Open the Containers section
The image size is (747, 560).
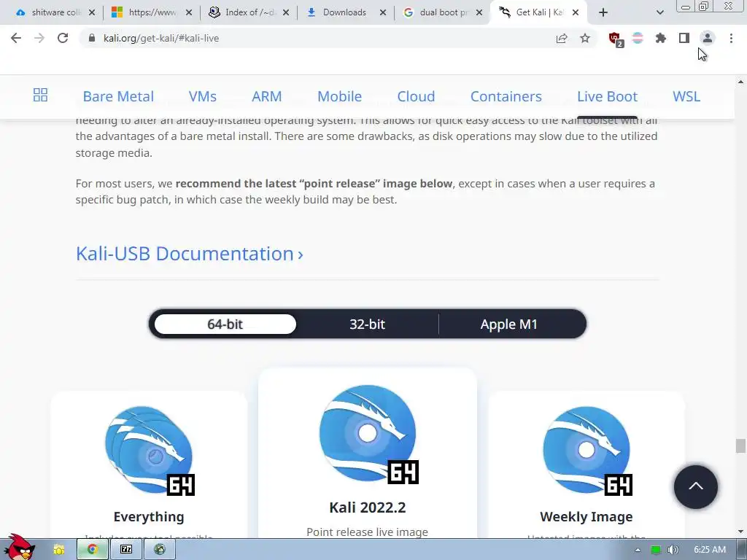point(506,96)
